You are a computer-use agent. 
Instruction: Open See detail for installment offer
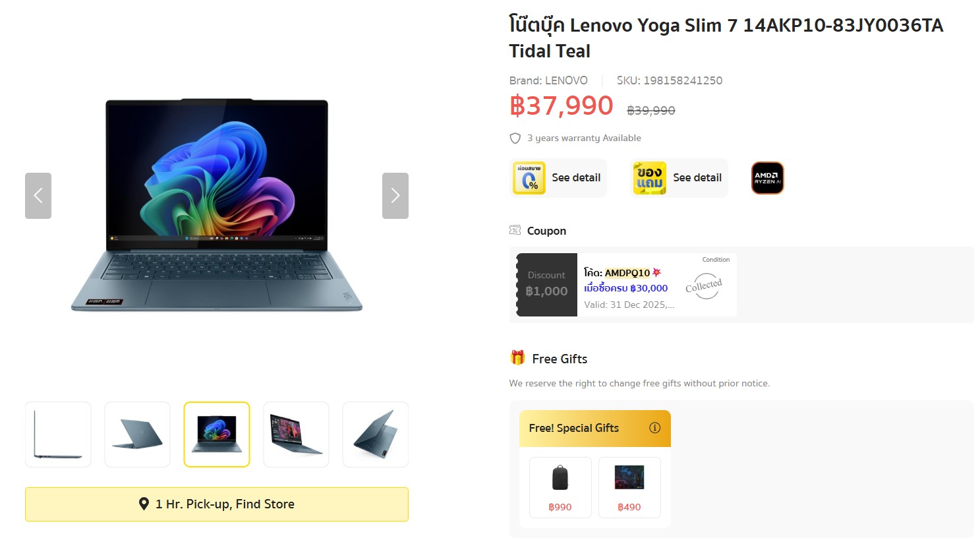[x=576, y=178]
